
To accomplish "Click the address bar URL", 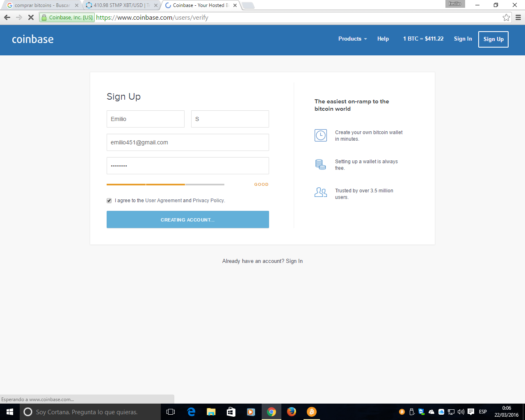I will click(x=152, y=17).
